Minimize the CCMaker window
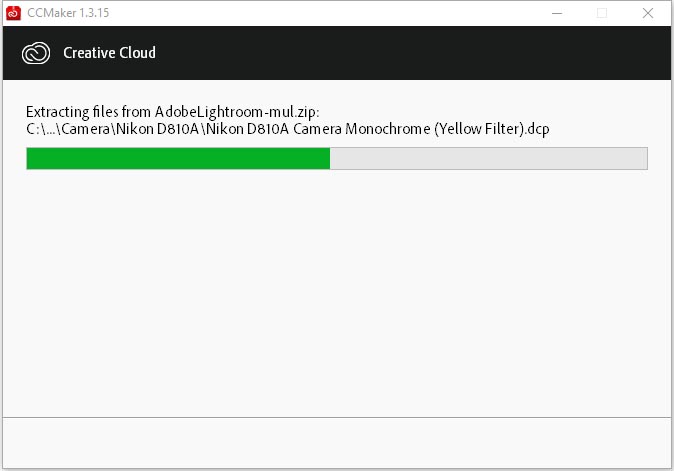Screen dimensions: 674x471 557,13
